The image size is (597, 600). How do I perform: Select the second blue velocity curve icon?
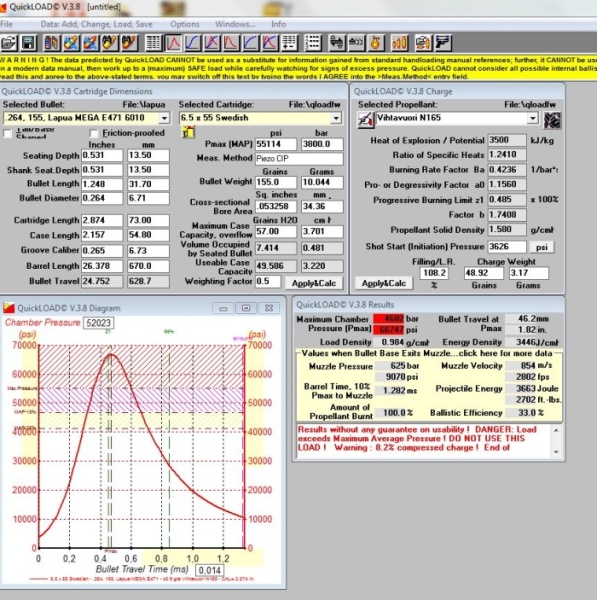point(251,42)
